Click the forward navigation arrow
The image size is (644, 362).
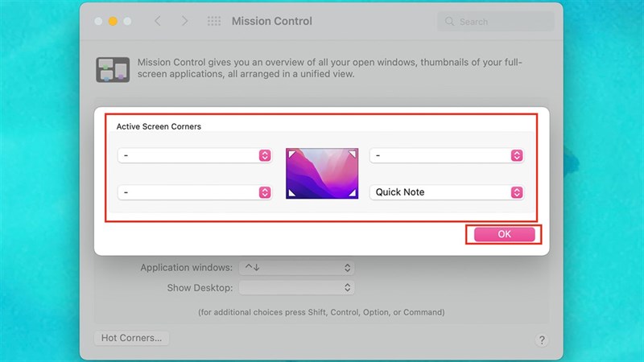(185, 21)
